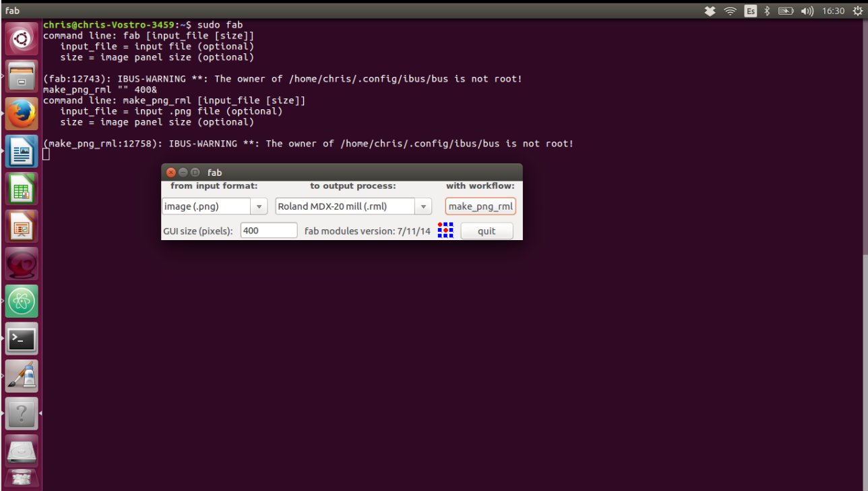This screenshot has height=491, width=868.
Task: Click the fab modules colored dots logo
Action: click(445, 231)
